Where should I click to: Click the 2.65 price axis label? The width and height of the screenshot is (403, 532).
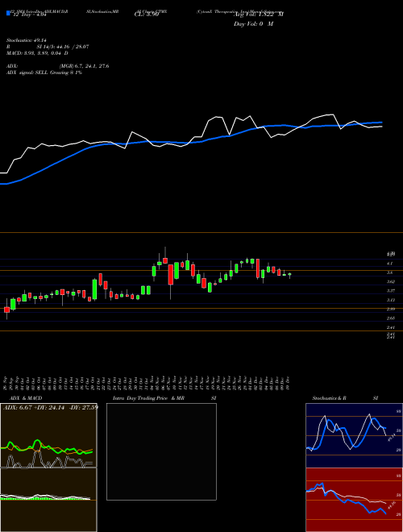[x=391, y=318]
